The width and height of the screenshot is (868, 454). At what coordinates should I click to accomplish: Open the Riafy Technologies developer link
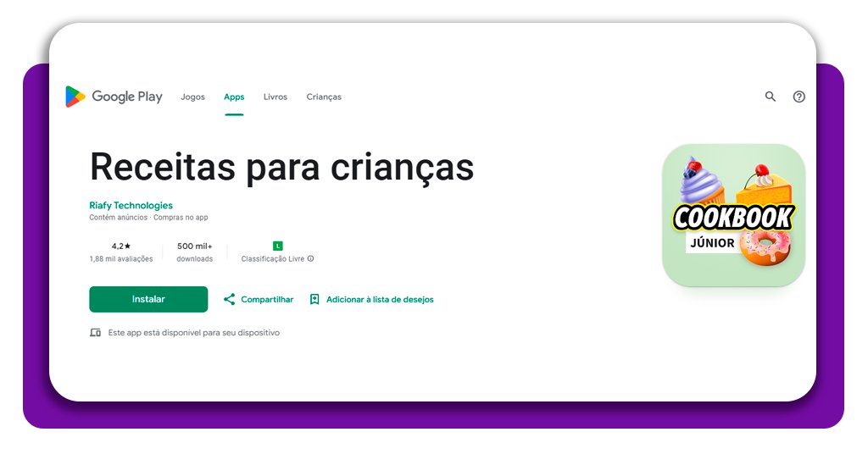click(x=131, y=205)
